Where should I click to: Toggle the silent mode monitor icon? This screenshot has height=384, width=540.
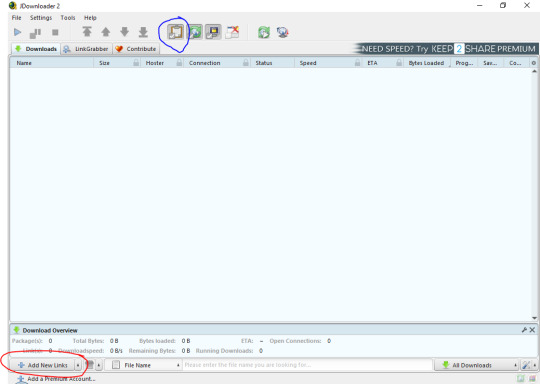214,32
